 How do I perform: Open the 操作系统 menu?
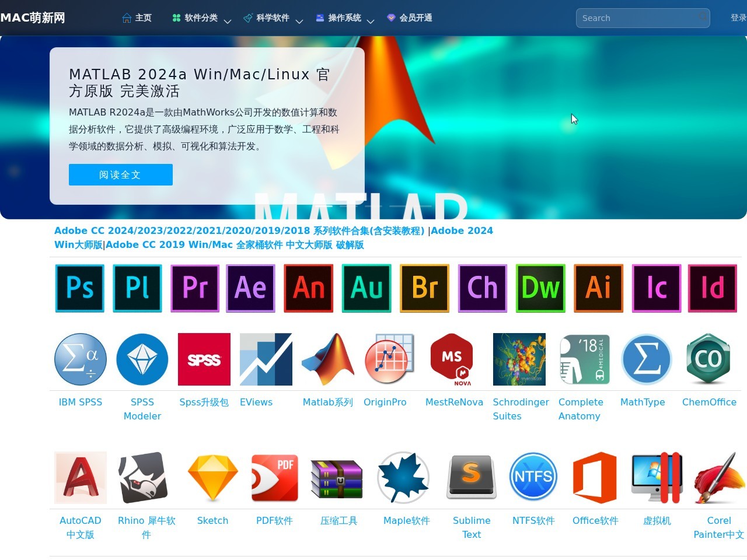pyautogui.click(x=338, y=18)
